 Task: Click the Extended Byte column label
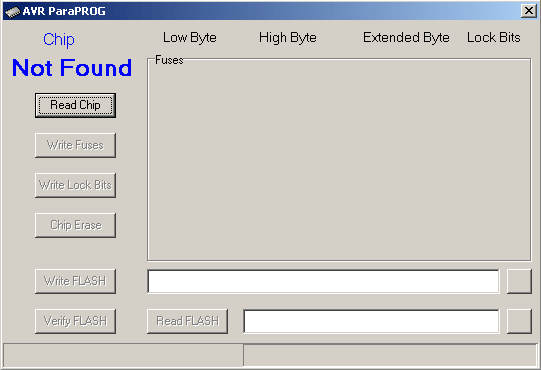[x=406, y=38]
